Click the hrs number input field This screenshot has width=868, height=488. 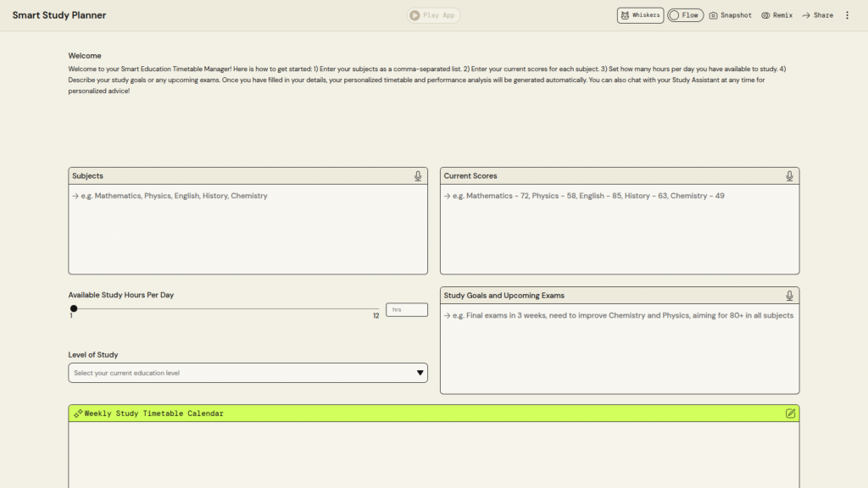[x=406, y=310]
